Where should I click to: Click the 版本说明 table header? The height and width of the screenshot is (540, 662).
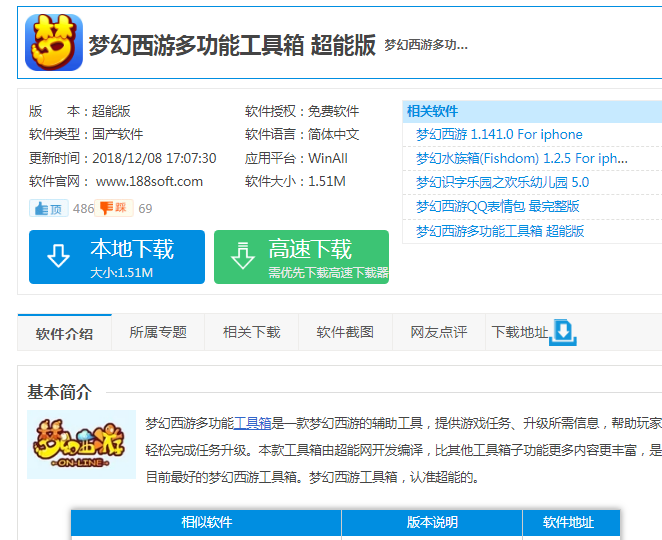coord(432,522)
